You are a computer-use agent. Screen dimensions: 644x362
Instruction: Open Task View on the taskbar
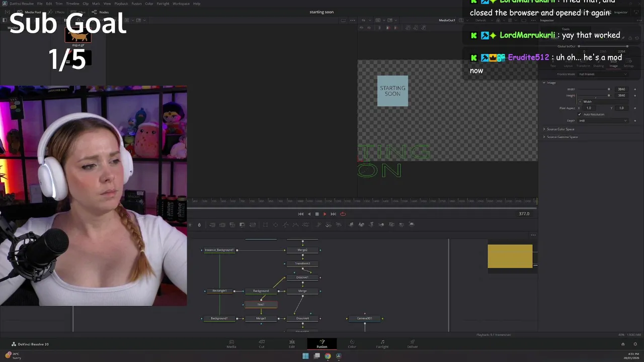(316, 356)
